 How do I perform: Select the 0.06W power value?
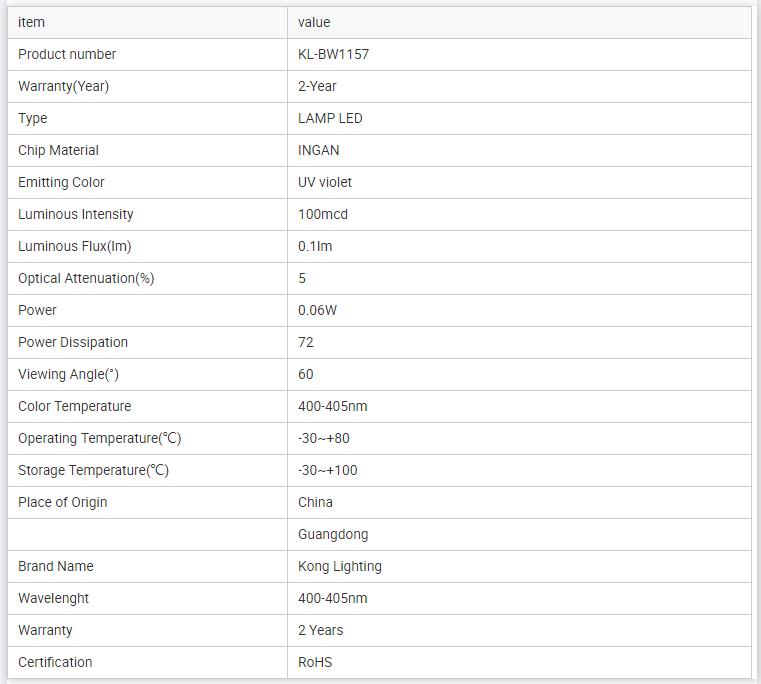click(x=318, y=310)
